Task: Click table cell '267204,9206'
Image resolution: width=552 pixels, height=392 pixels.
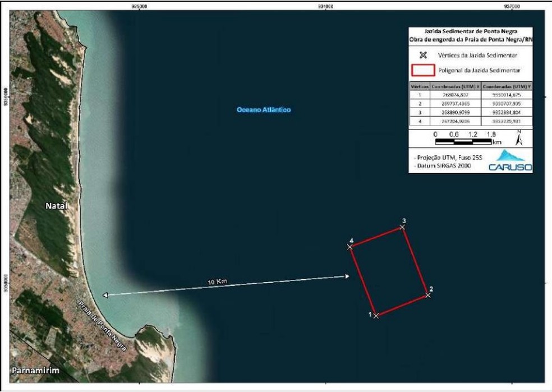Action: click(x=456, y=121)
